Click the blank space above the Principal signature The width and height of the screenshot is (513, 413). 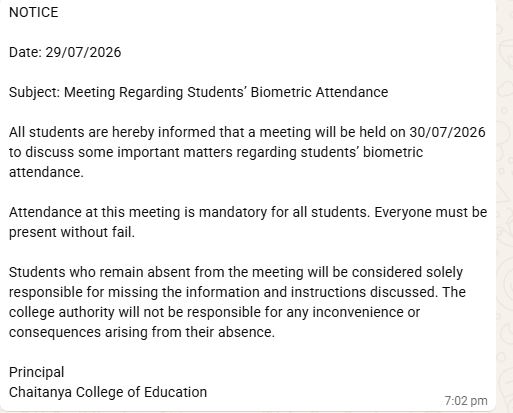click(x=248, y=352)
